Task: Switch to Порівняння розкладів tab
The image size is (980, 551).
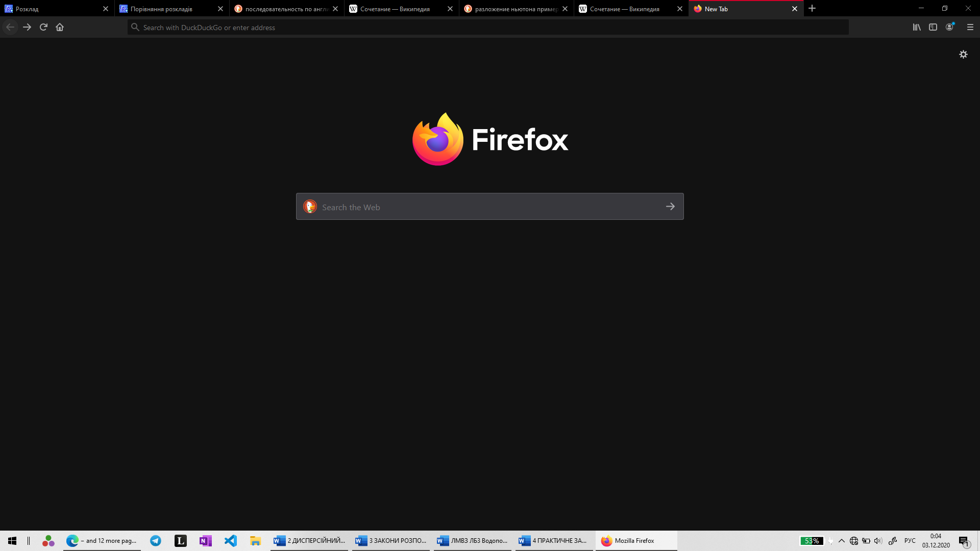Action: (x=172, y=9)
